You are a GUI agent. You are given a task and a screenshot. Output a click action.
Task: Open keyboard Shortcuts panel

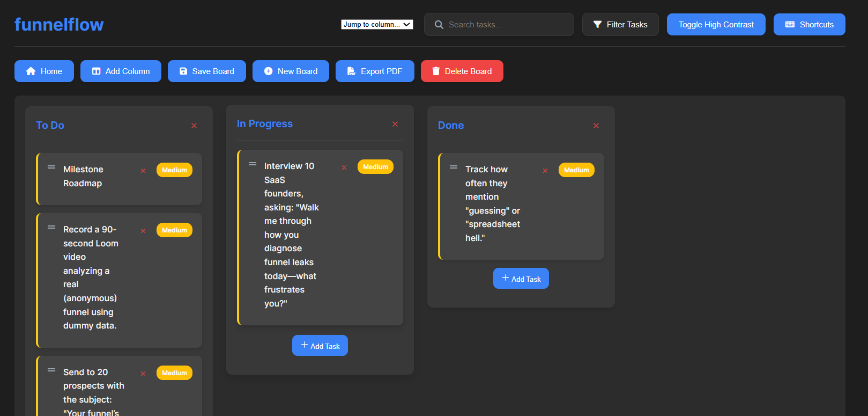pyautogui.click(x=809, y=25)
